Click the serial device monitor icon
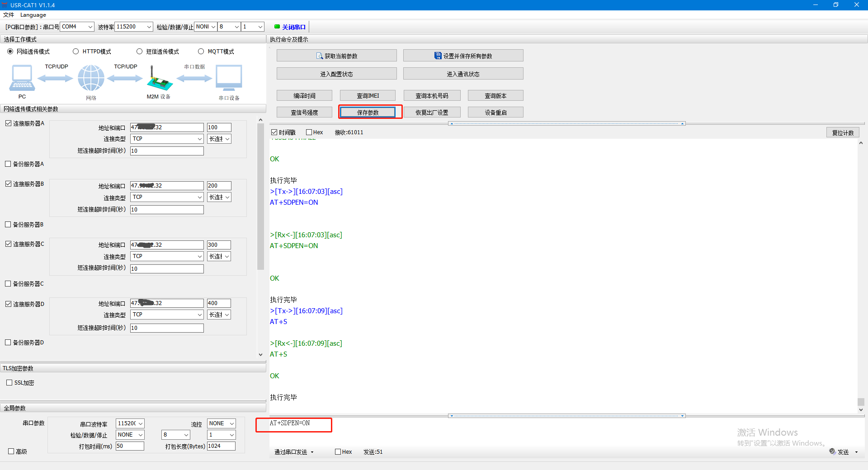Image resolution: width=868 pixels, height=470 pixels. pos(229,78)
